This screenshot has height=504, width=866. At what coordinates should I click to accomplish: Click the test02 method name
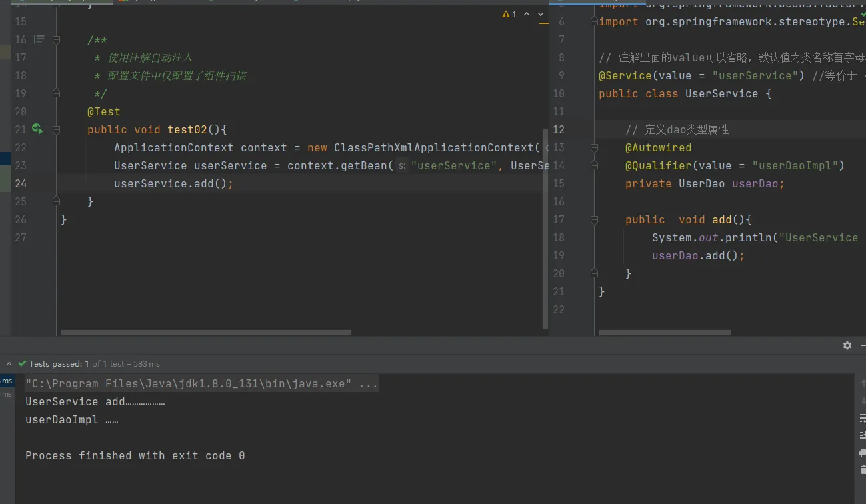click(187, 129)
